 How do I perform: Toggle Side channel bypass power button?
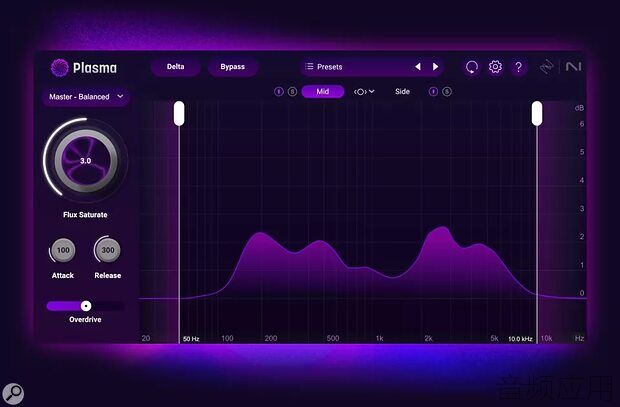point(433,92)
